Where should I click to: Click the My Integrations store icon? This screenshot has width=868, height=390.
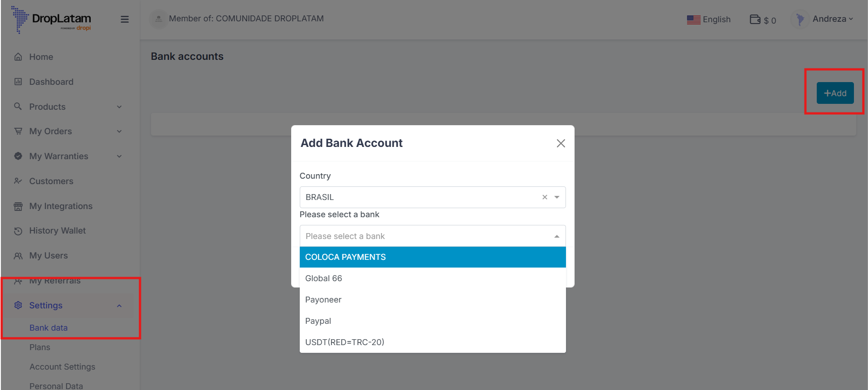coord(18,206)
